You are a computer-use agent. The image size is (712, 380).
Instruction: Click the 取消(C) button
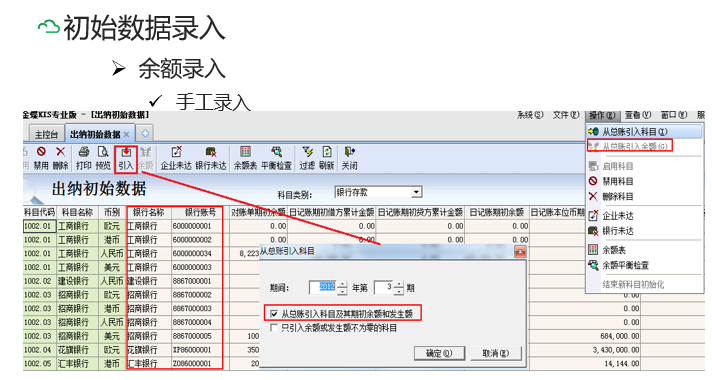tap(495, 353)
